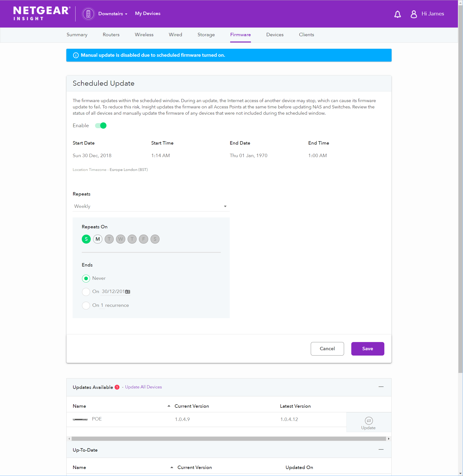Collapse the Updates Available section
This screenshot has height=476, width=463.
(381, 387)
